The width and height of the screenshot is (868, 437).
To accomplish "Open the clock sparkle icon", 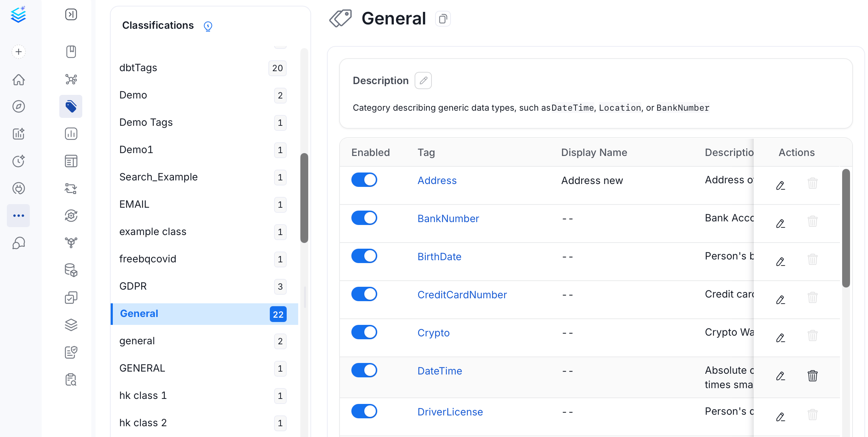I will click(x=19, y=161).
